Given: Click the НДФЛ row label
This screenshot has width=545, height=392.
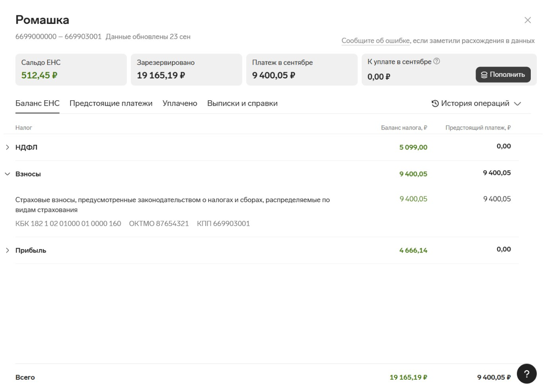Looking at the screenshot, I should [27, 147].
